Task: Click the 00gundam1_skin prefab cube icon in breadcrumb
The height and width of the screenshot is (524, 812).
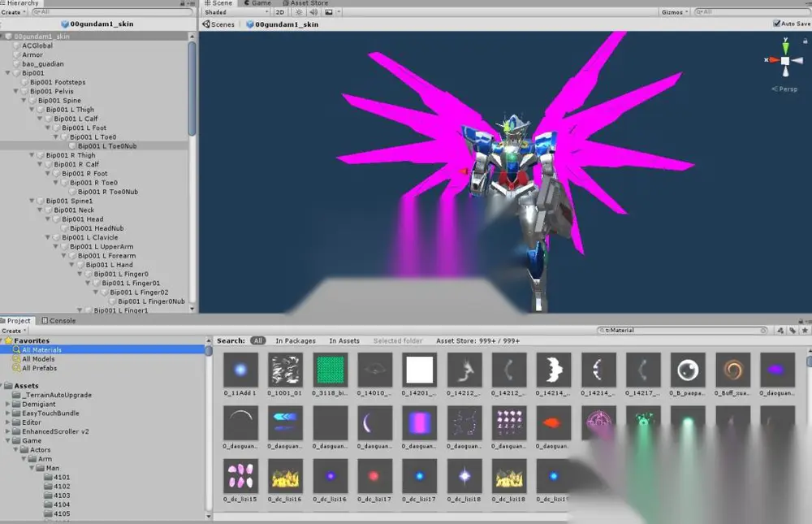Action: 249,24
